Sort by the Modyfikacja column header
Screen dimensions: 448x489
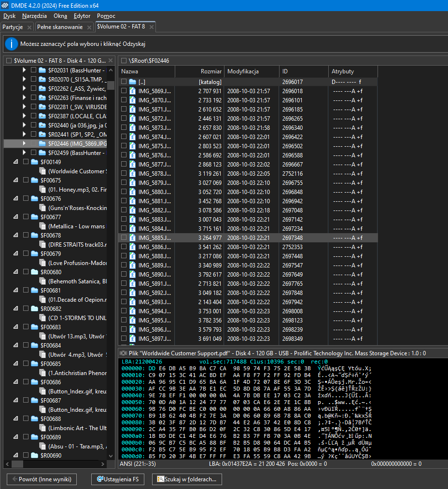click(x=252, y=71)
